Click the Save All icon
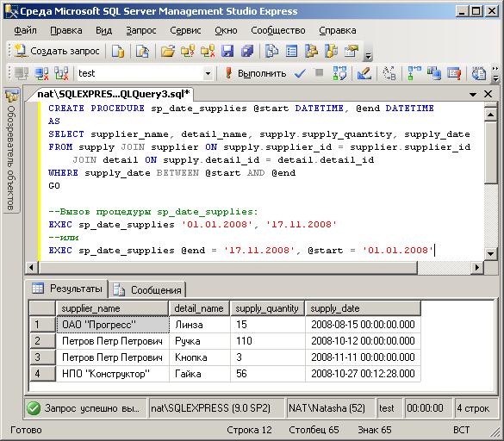The width and height of the screenshot is (504, 441). click(x=247, y=51)
